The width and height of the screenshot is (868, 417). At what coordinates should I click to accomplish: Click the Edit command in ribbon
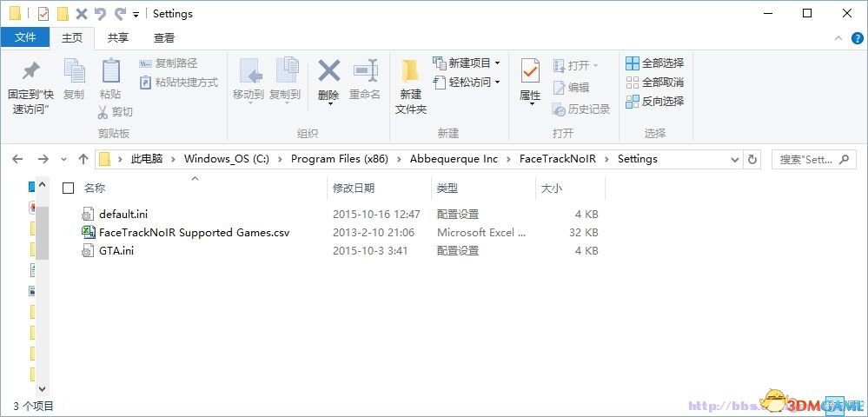(572, 88)
